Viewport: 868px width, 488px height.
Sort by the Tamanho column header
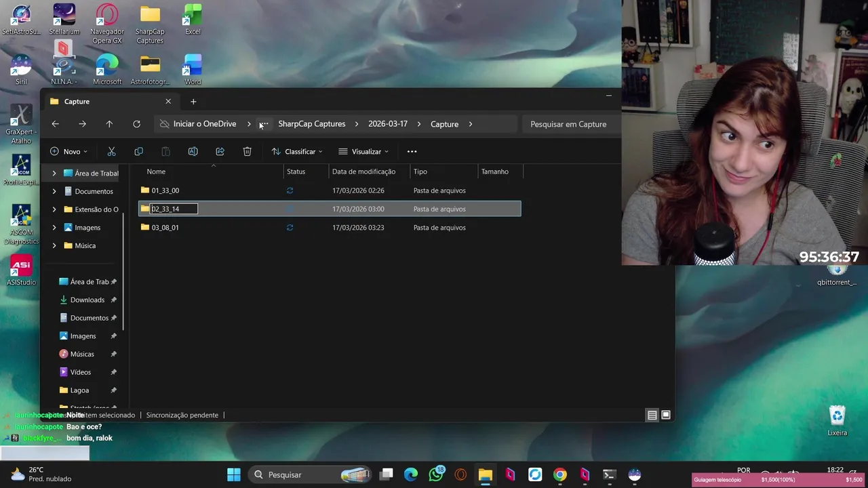tap(495, 171)
